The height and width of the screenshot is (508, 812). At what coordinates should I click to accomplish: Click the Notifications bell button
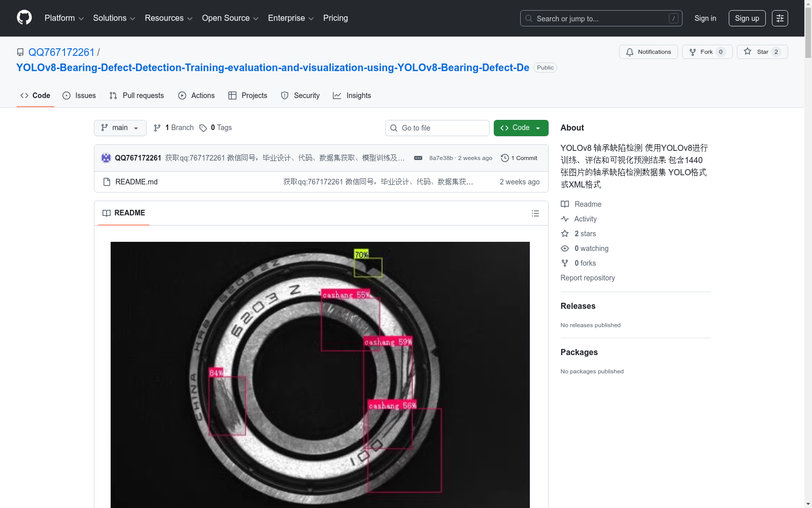(649, 52)
